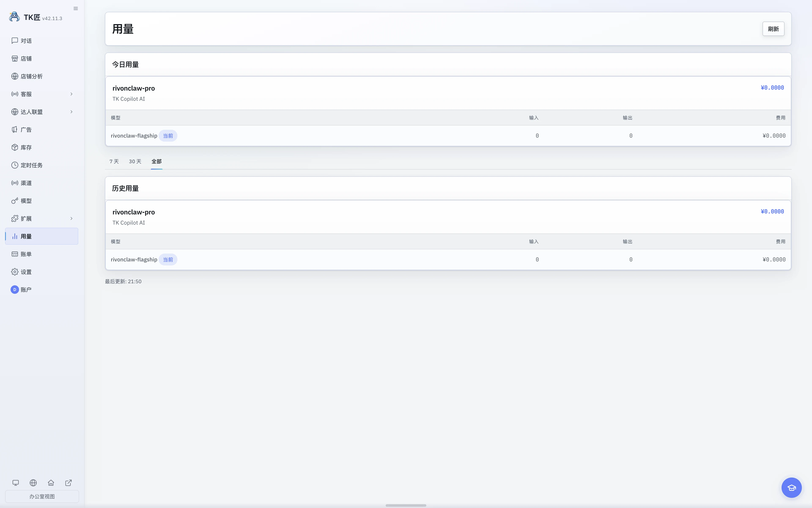Screen dimensions: 812x508
Task: Open 广告 megaphone icon
Action: point(14,130)
